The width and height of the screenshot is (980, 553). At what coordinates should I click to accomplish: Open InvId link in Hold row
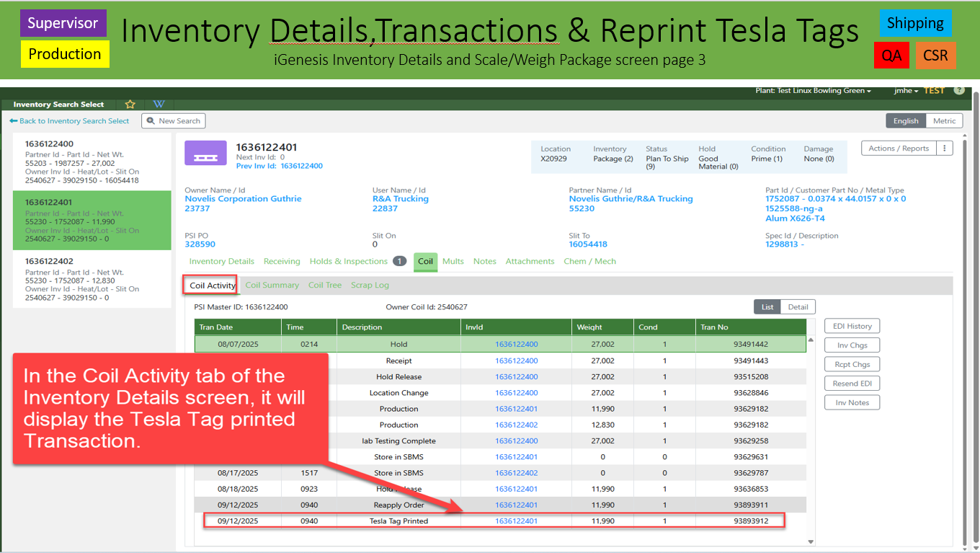[516, 345]
